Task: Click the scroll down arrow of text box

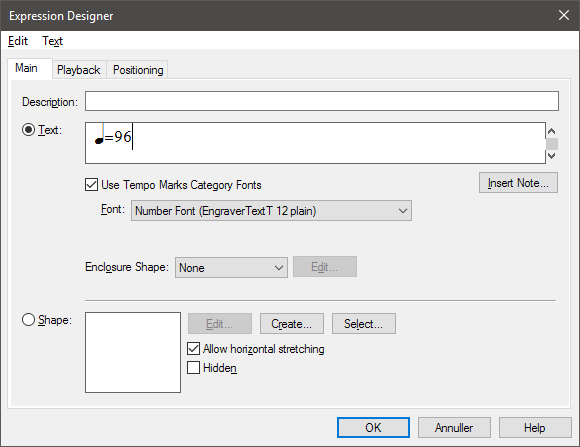Action: click(x=552, y=156)
